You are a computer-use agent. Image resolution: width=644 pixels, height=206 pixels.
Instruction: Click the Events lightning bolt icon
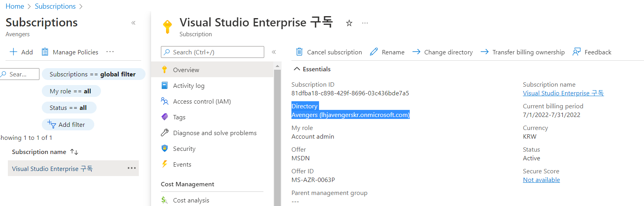point(165,164)
